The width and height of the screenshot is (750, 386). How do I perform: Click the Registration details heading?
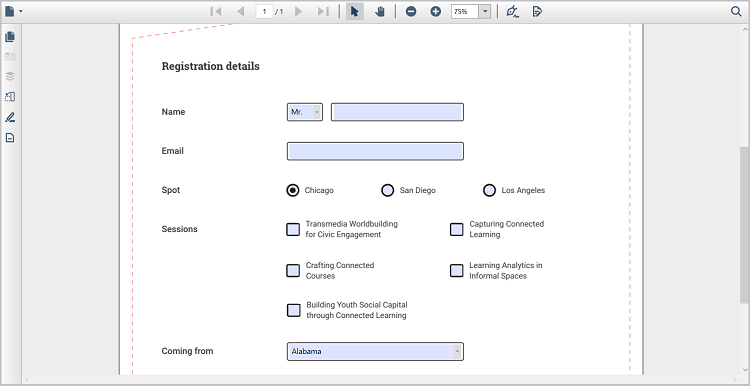coord(210,66)
